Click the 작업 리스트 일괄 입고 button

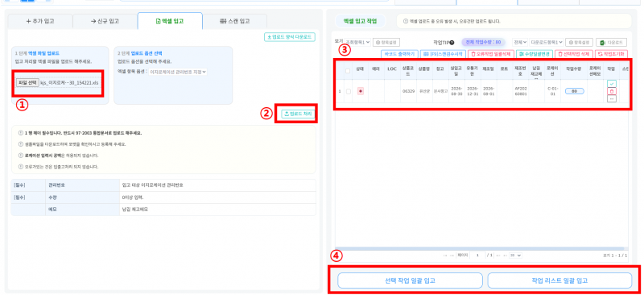coord(559,280)
